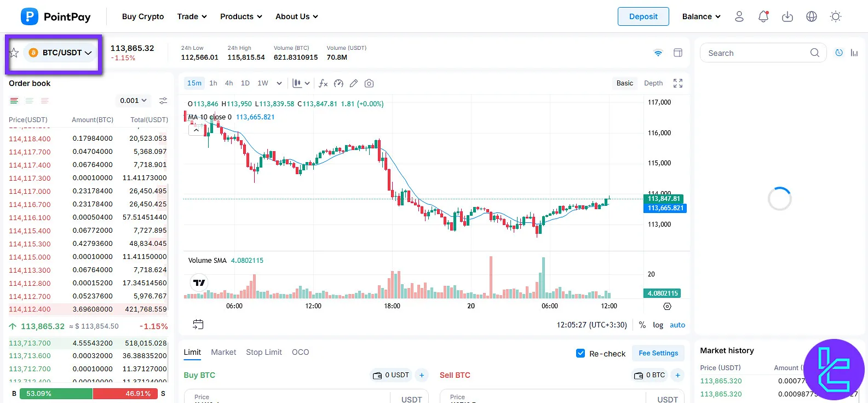Switch chart to Basic view
The height and width of the screenshot is (403, 868).
[625, 83]
